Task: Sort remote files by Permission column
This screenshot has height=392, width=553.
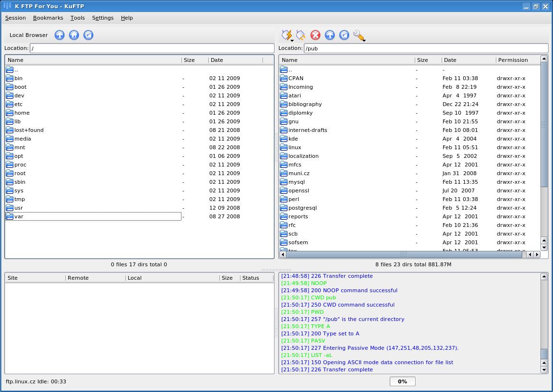Action: (x=513, y=60)
